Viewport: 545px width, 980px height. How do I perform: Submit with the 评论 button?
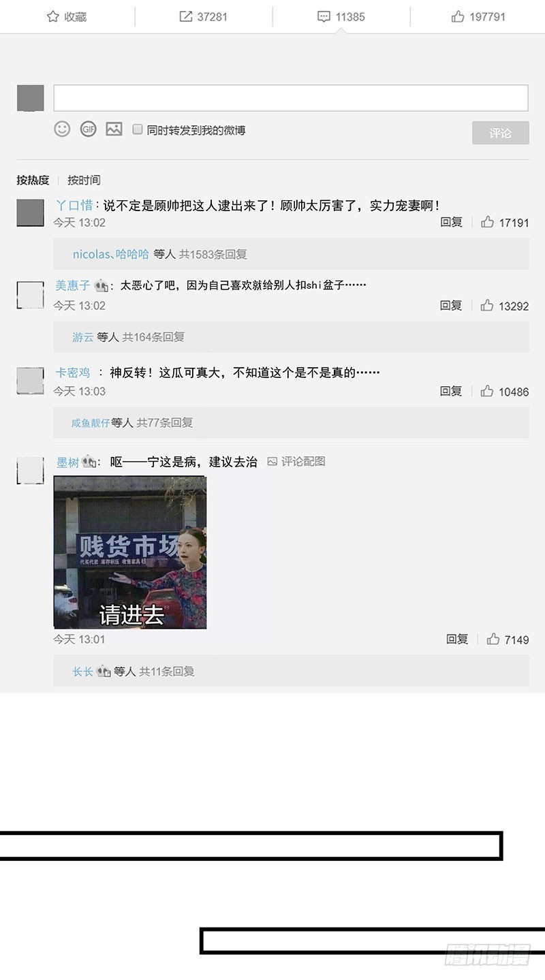[500, 133]
